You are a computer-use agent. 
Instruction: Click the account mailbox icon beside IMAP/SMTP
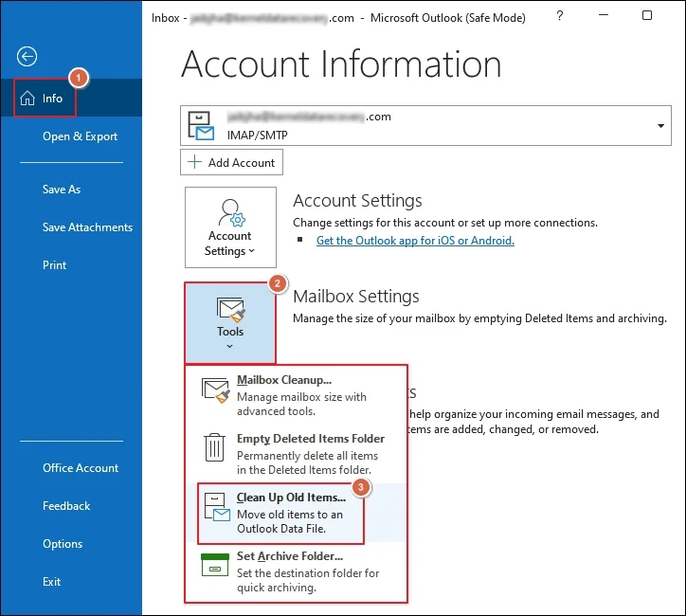point(201,125)
